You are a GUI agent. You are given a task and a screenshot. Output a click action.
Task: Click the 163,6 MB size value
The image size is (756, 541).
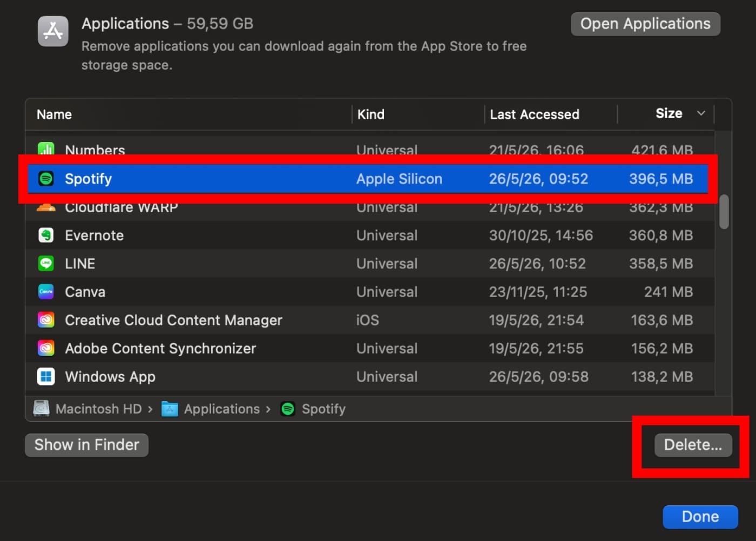tap(662, 320)
